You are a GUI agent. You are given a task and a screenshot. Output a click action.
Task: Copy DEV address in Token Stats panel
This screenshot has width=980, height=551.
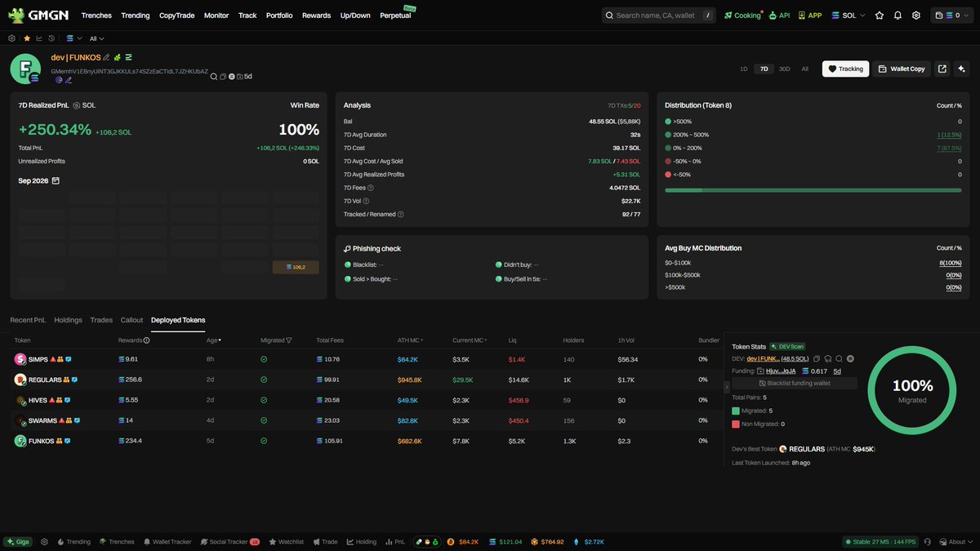coord(817,358)
